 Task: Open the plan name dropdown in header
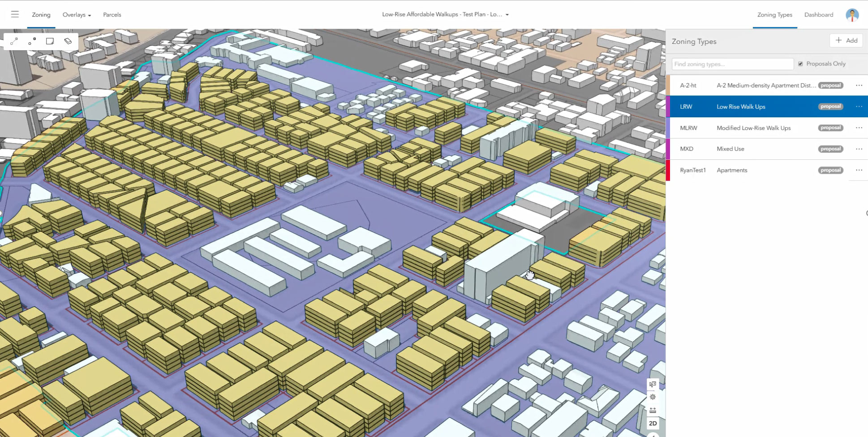[445, 14]
